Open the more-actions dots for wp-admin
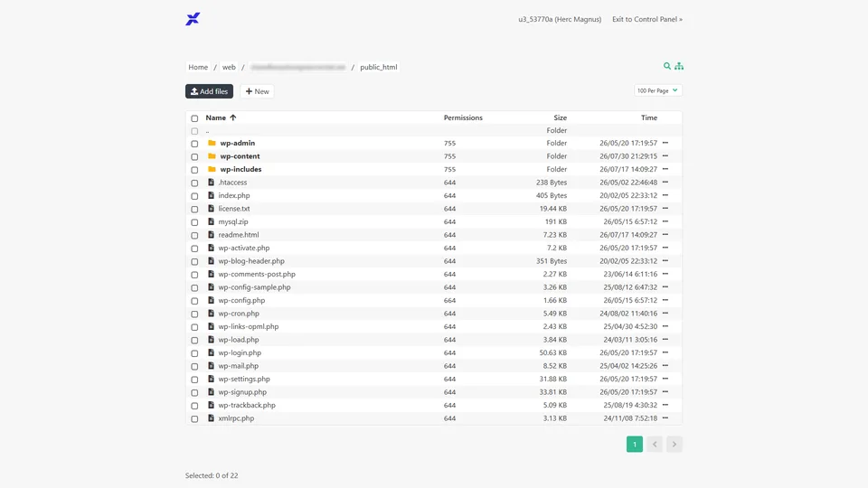The image size is (868, 488). point(665,143)
